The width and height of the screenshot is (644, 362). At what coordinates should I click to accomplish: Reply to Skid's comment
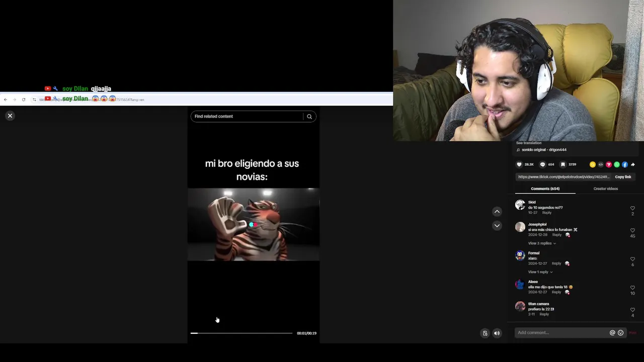(546, 213)
